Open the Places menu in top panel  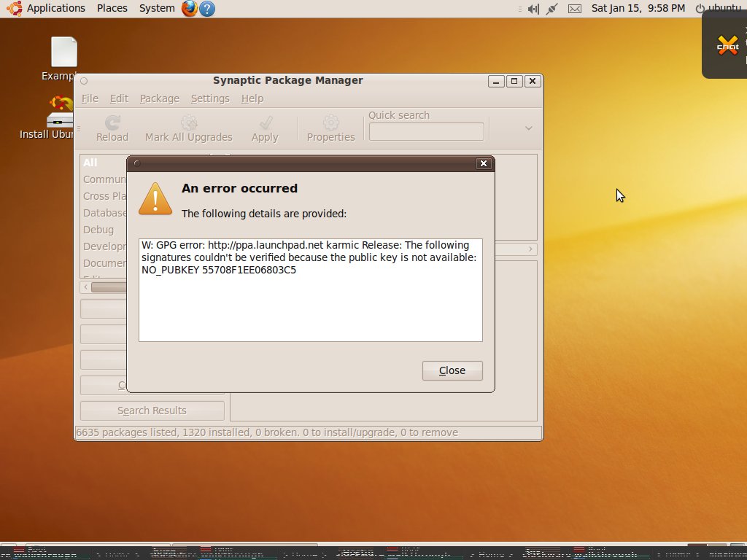coord(112,8)
